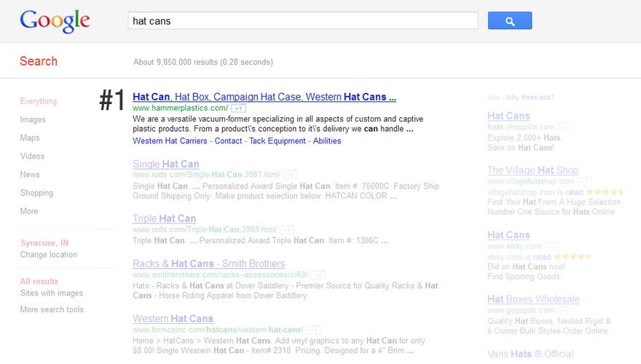Open Hat Cans ad from shopzilla
Screen dimensions: 641x364
508,116
